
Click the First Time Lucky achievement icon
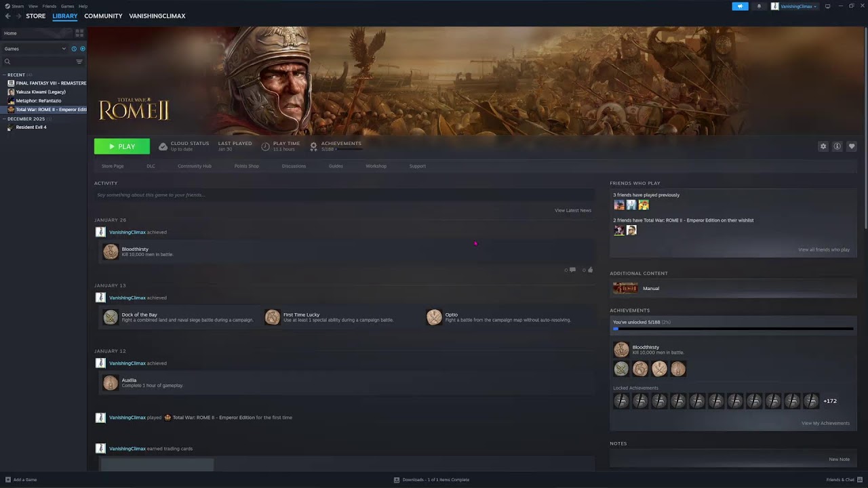[272, 317]
